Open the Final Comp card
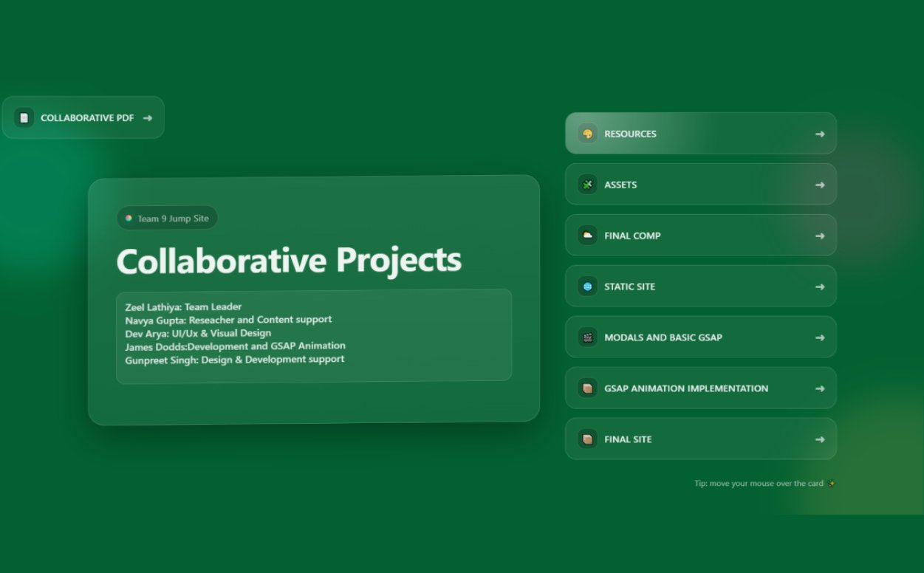Screen dimensions: 924x573 (700, 236)
